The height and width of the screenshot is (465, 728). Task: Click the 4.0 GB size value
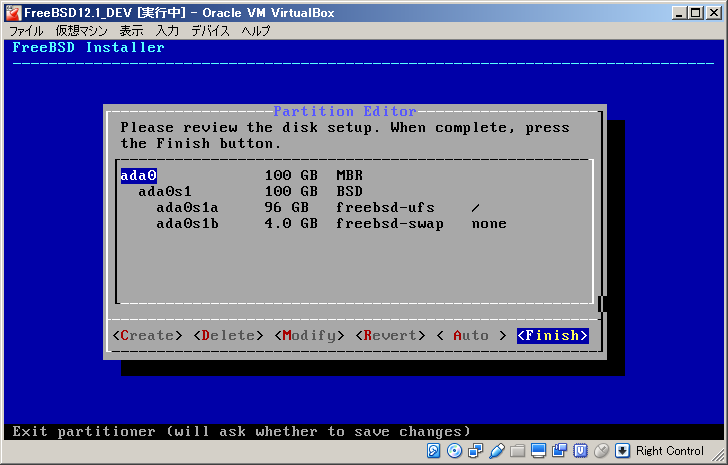[291, 224]
